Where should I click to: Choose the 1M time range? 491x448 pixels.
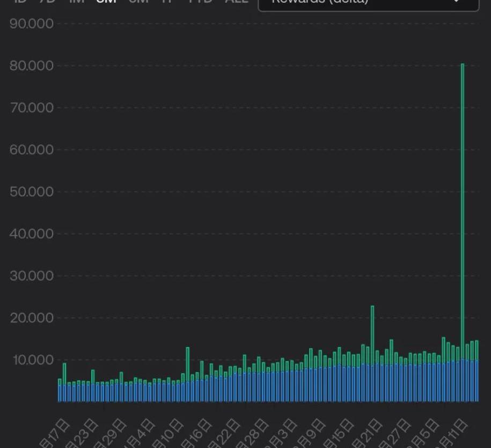[x=77, y=2]
